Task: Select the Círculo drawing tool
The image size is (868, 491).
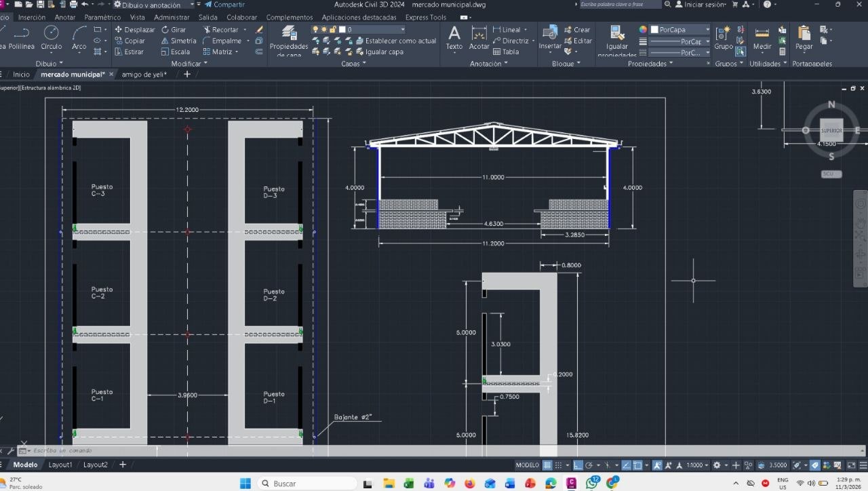Action: coord(52,38)
